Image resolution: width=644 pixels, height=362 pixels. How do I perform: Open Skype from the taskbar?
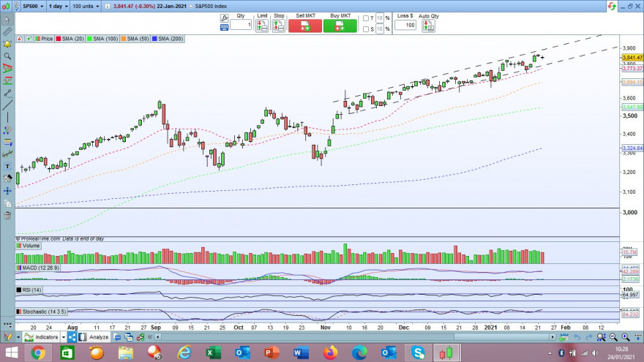[x=418, y=352]
